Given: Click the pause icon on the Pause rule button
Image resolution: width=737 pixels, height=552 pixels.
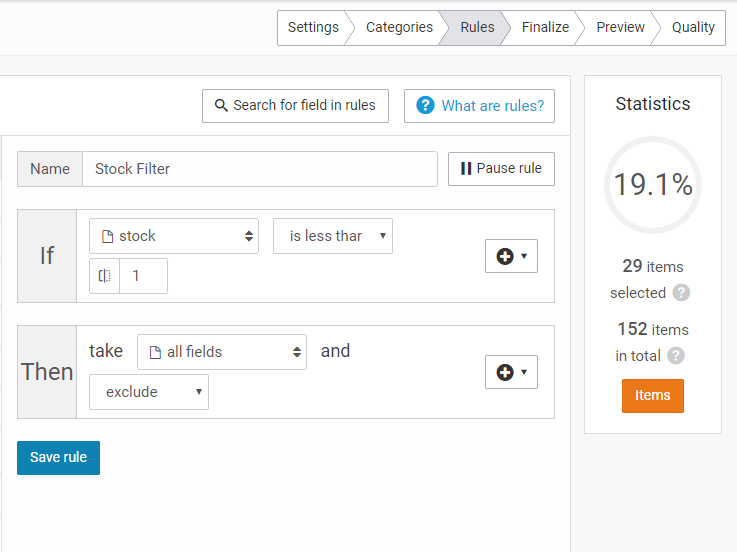Looking at the screenshot, I should pos(466,168).
